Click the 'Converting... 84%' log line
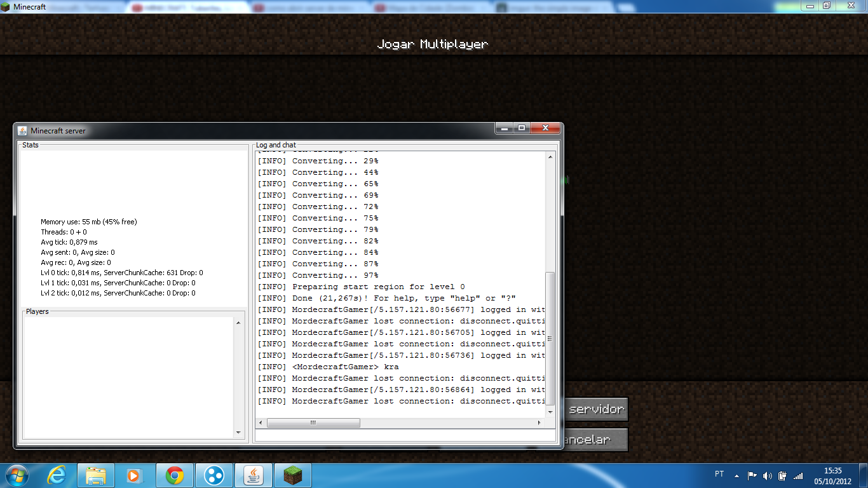 [x=318, y=252]
